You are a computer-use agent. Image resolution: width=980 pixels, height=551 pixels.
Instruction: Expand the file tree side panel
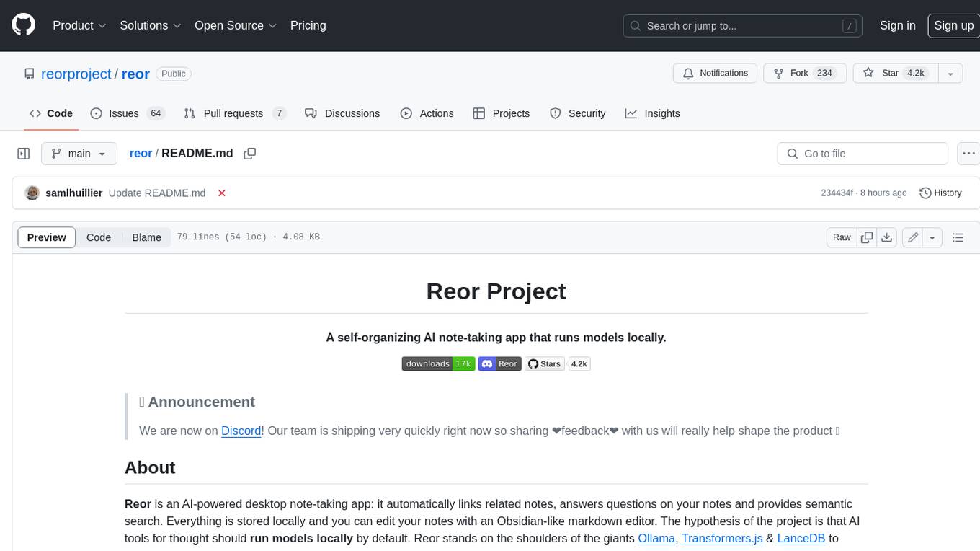pos(23,154)
